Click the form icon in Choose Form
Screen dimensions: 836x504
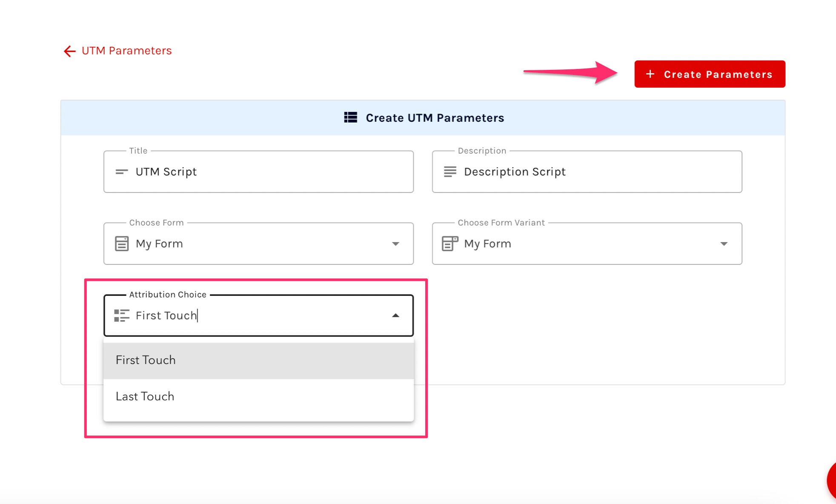click(122, 243)
